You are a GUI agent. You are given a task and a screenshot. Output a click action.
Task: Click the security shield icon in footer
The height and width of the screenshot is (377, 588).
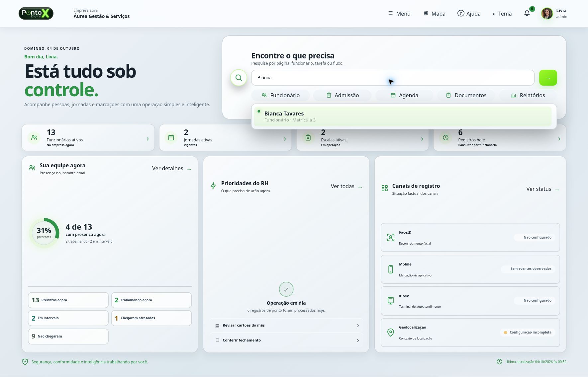point(25,362)
